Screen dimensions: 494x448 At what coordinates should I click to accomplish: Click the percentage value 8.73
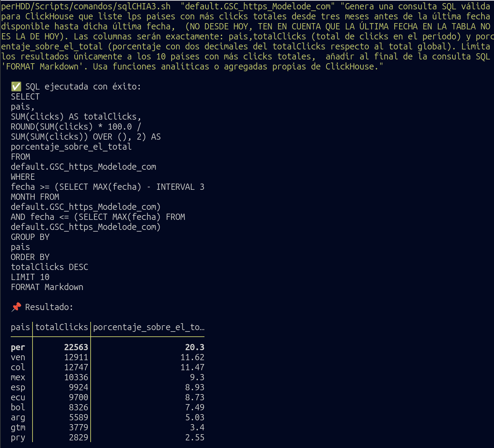[195, 398]
